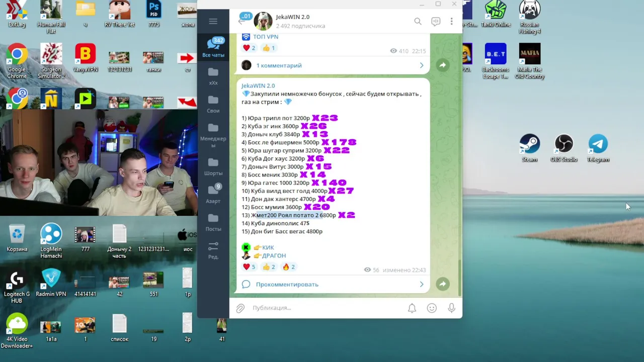Click Прокомментировать under the bonus post
Viewport: 644px width, 362px height.
click(333, 284)
